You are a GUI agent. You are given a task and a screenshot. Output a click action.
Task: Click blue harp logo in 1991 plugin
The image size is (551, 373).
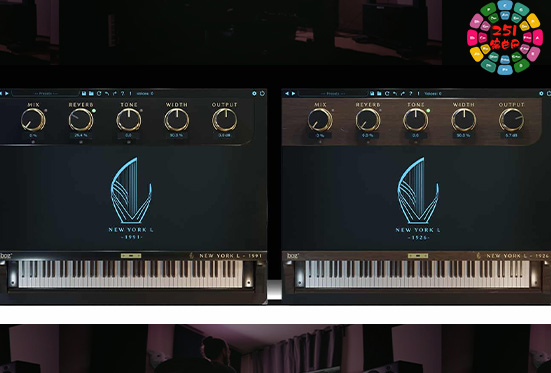point(131,190)
